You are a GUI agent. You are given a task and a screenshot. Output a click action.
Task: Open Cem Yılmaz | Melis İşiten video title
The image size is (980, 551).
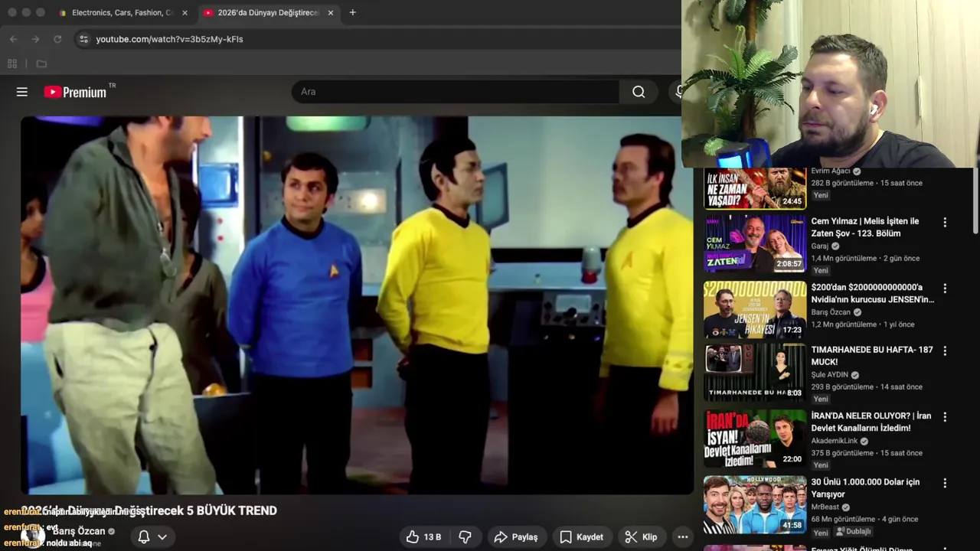point(865,227)
